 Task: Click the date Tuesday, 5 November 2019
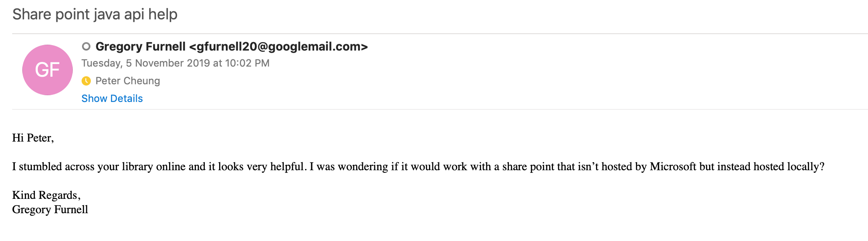click(146, 63)
